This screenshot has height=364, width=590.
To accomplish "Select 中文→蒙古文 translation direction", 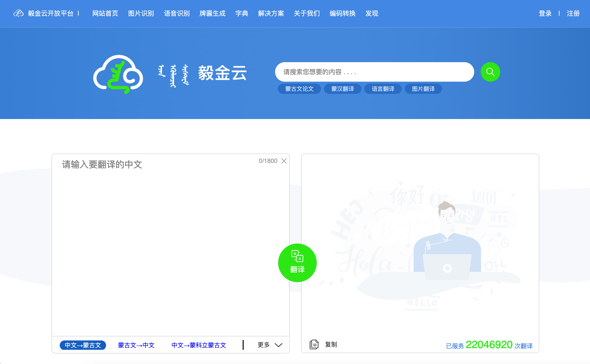I will (82, 345).
